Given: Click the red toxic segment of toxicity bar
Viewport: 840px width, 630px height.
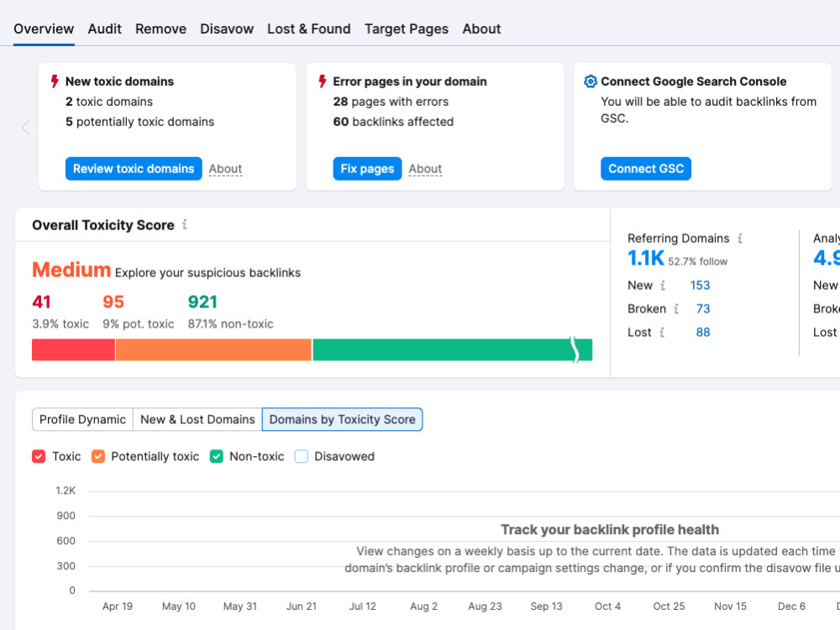Looking at the screenshot, I should pos(73,349).
